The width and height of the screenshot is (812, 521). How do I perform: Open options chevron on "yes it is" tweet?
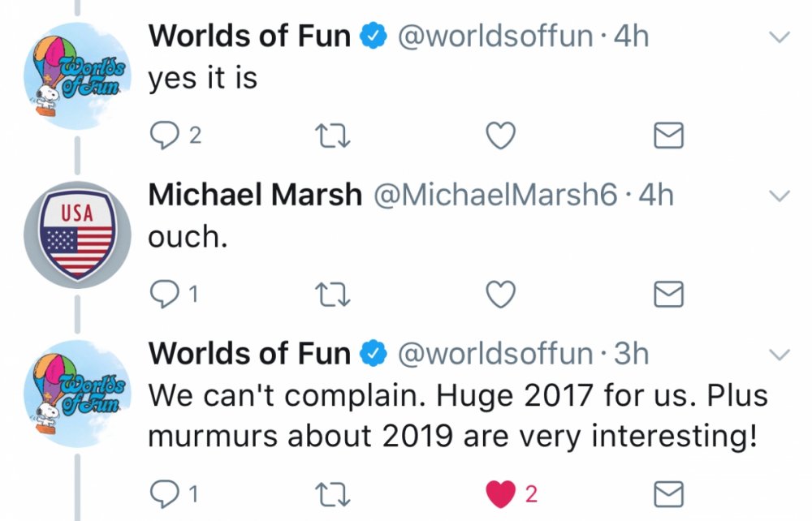tap(779, 37)
